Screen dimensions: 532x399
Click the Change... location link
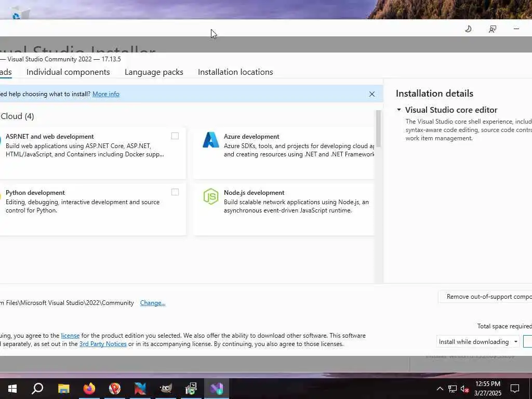click(x=153, y=303)
